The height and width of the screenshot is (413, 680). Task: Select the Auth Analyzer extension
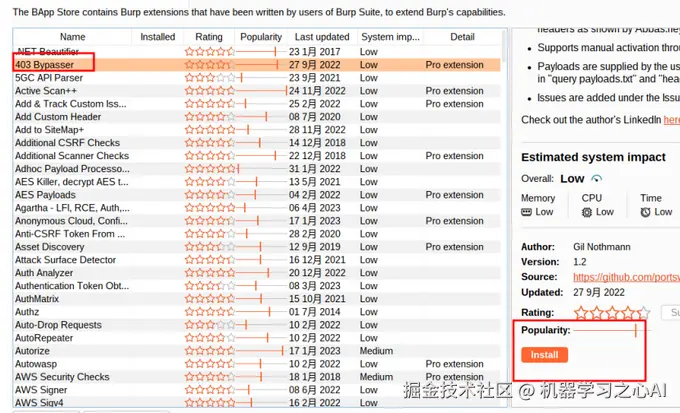257,272
